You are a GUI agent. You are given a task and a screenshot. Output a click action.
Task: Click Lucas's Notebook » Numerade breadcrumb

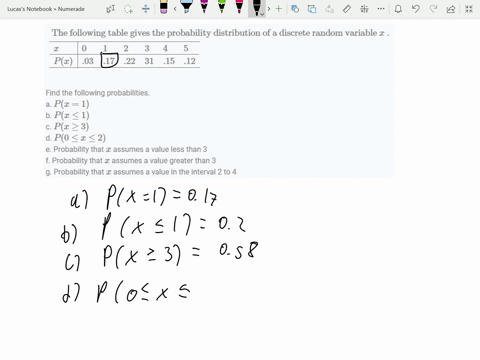pyautogui.click(x=46, y=9)
